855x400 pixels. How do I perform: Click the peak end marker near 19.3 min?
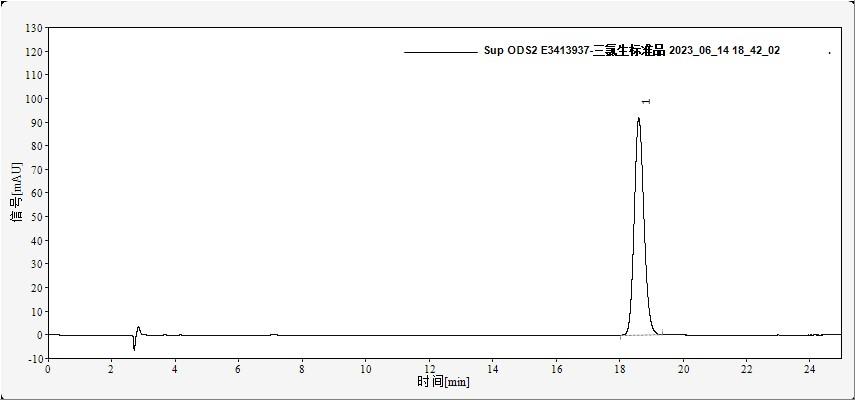click(x=662, y=332)
